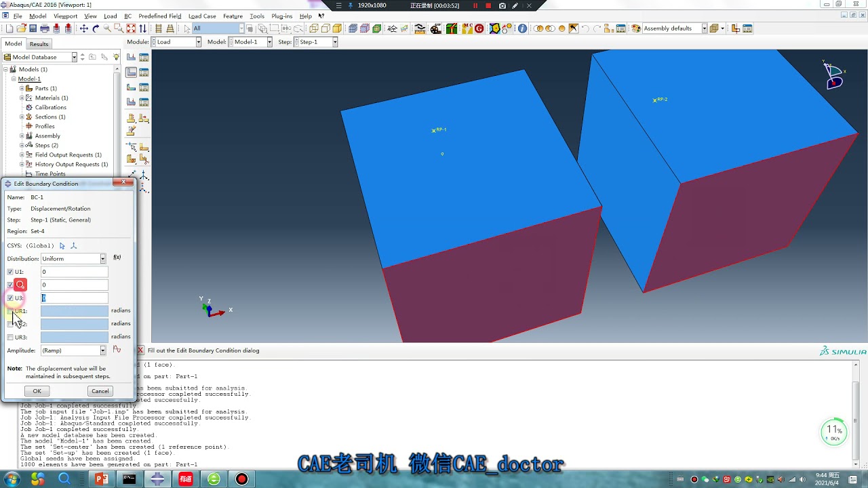Expand the Materials (1) tree node

pos(22,98)
